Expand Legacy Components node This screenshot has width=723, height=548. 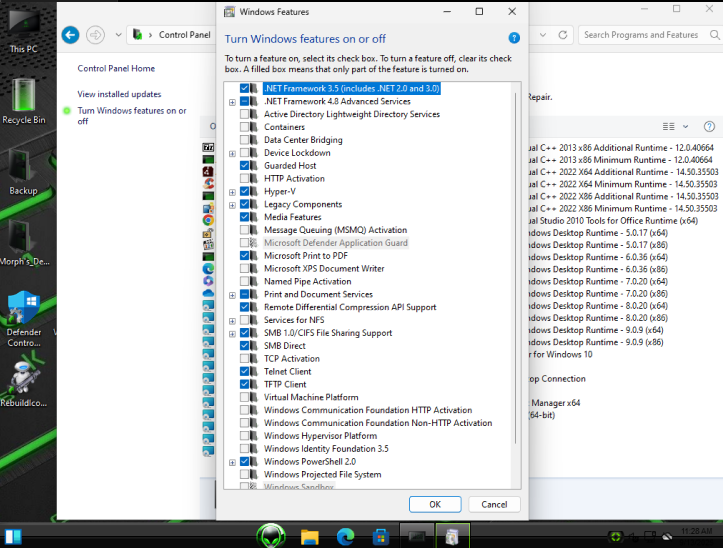pyautogui.click(x=232, y=205)
